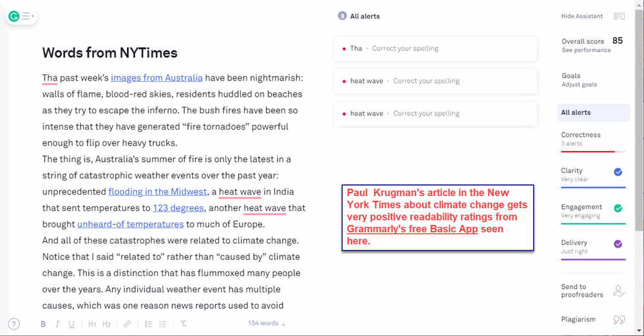Viewport: 644px width, 336px height.
Task: Click the Clarity blue checkmark
Action: coord(618,172)
